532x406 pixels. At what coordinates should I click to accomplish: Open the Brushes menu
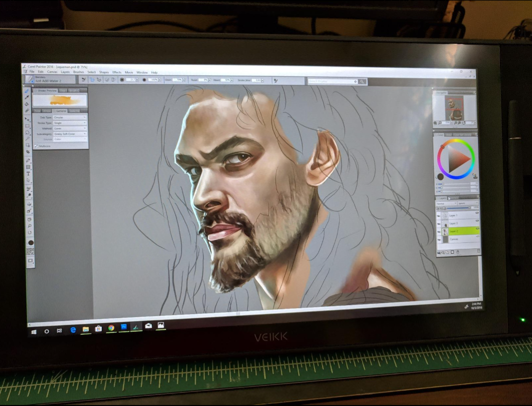pos(78,72)
